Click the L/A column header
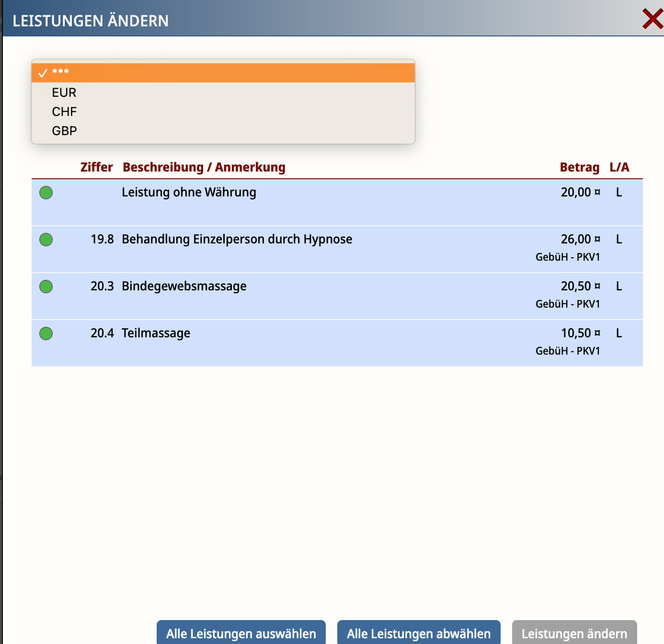The image size is (664, 644). click(619, 167)
